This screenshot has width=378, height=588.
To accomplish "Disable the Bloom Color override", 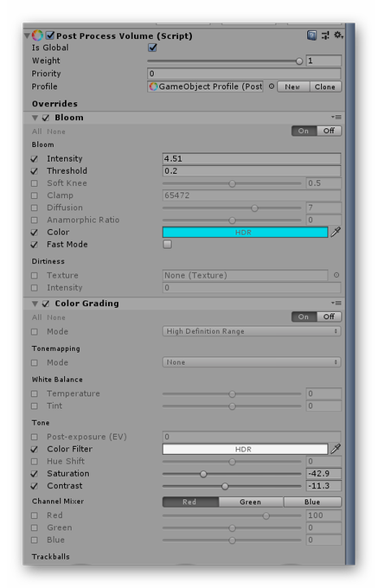I will (35, 232).
